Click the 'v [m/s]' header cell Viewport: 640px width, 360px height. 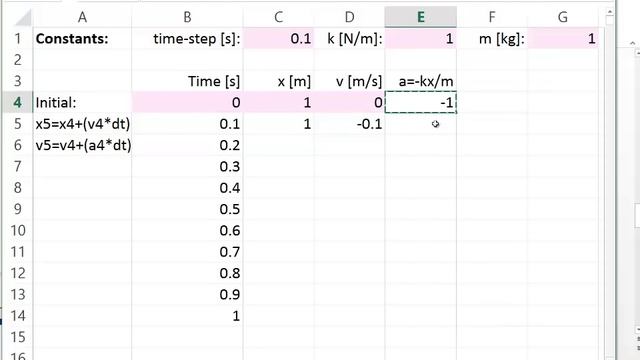click(349, 81)
